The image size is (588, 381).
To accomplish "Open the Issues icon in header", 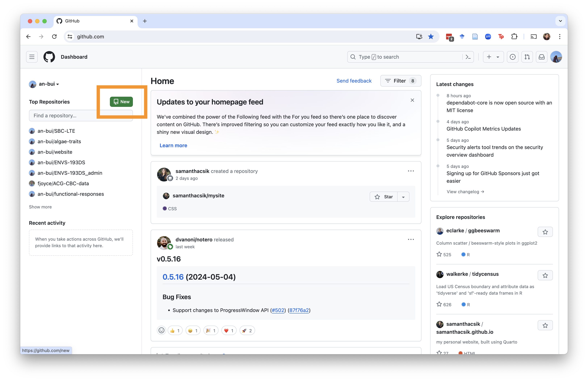I will click(x=513, y=57).
